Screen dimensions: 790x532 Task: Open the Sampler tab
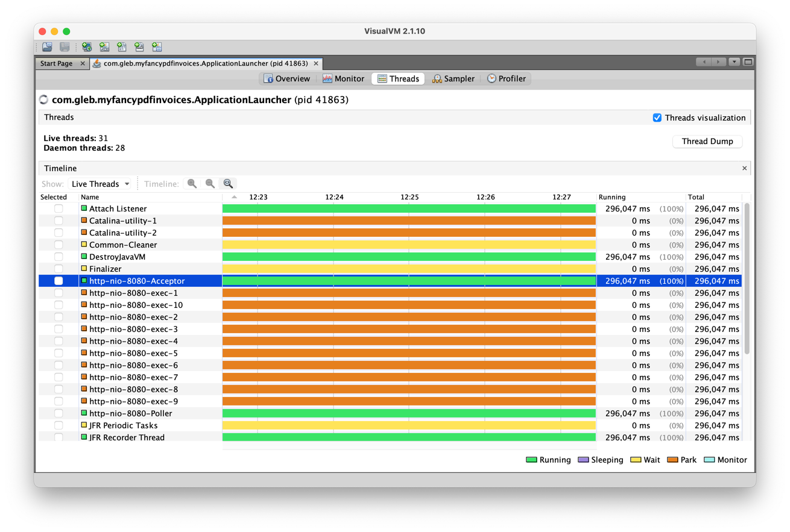pos(453,79)
